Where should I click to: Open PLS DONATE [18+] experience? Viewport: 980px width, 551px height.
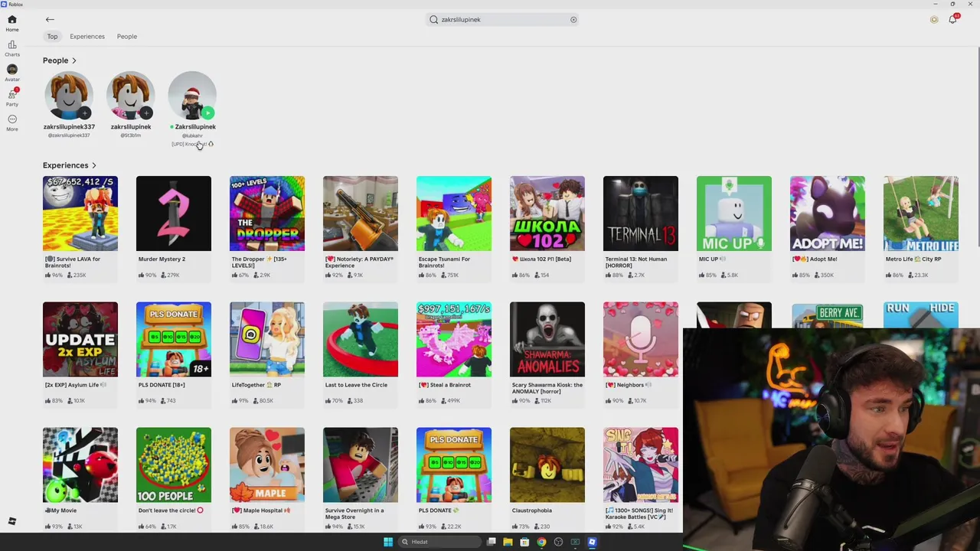[x=174, y=339]
